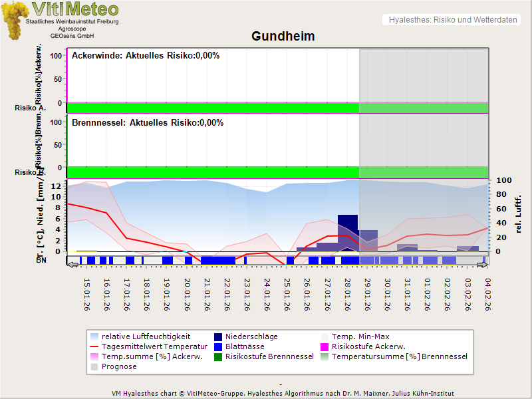532x399 pixels.
Task: Select the 28.01.26 date label
Action: 346,295
